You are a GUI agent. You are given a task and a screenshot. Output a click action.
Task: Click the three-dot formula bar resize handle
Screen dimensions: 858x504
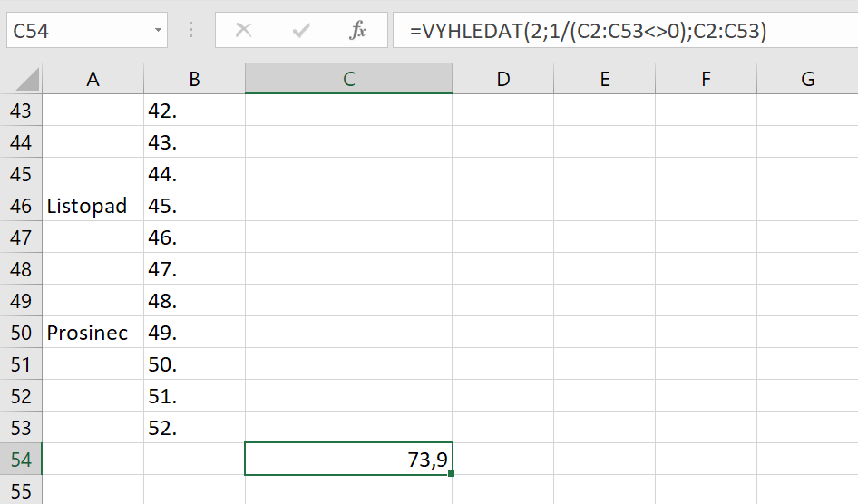(x=190, y=31)
